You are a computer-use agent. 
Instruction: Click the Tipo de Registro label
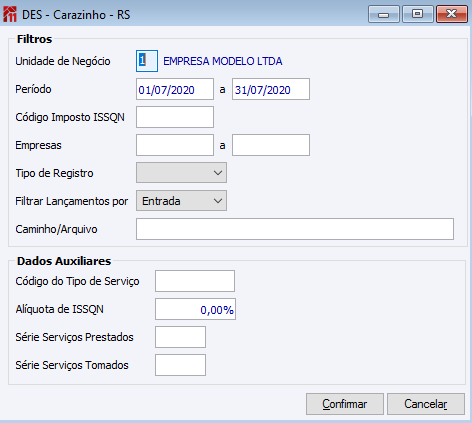coord(54,173)
